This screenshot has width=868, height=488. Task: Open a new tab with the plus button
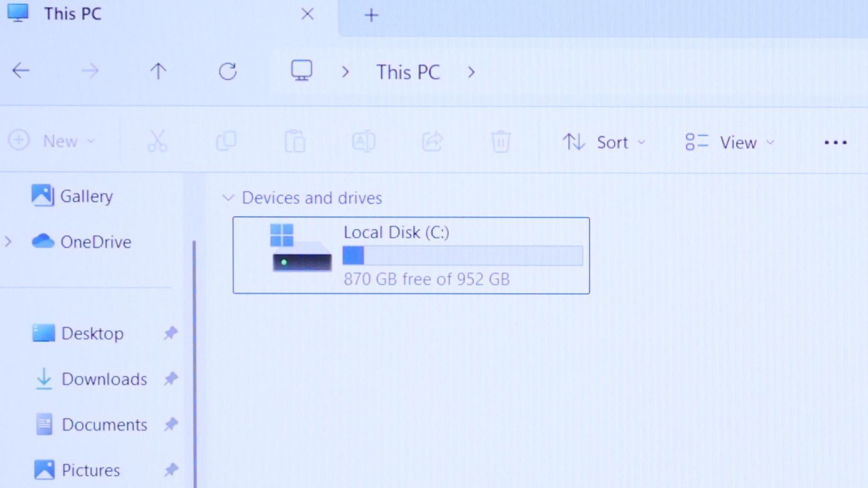click(371, 15)
